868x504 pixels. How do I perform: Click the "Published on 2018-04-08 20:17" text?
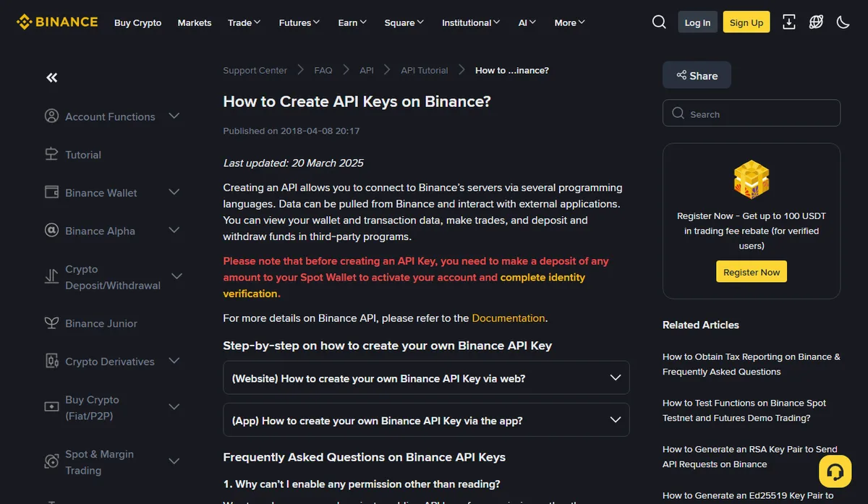pyautogui.click(x=292, y=131)
